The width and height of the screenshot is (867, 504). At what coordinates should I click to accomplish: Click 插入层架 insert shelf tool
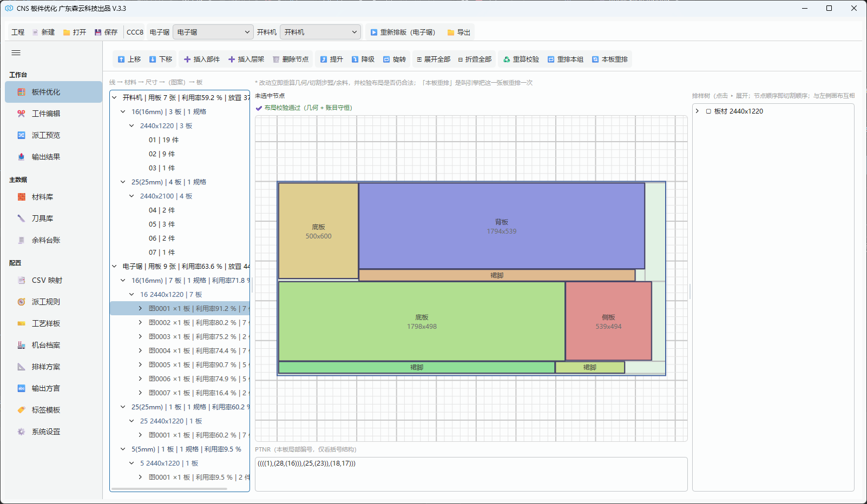point(246,59)
